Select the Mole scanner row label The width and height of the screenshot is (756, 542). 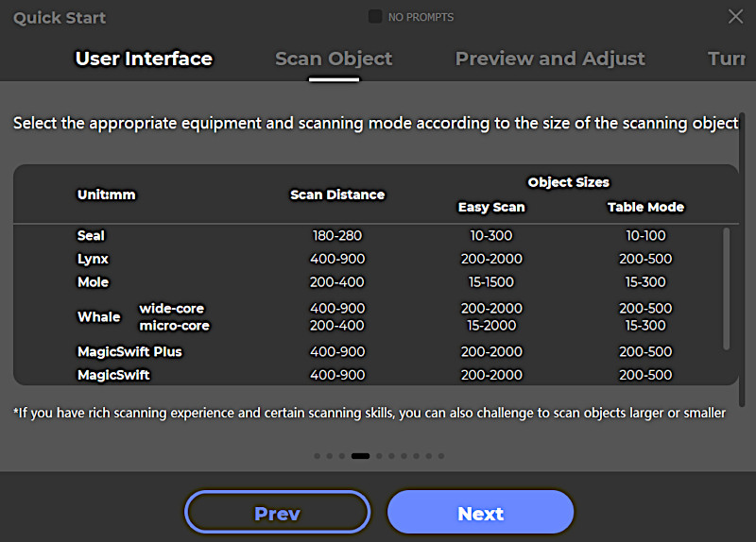click(94, 281)
